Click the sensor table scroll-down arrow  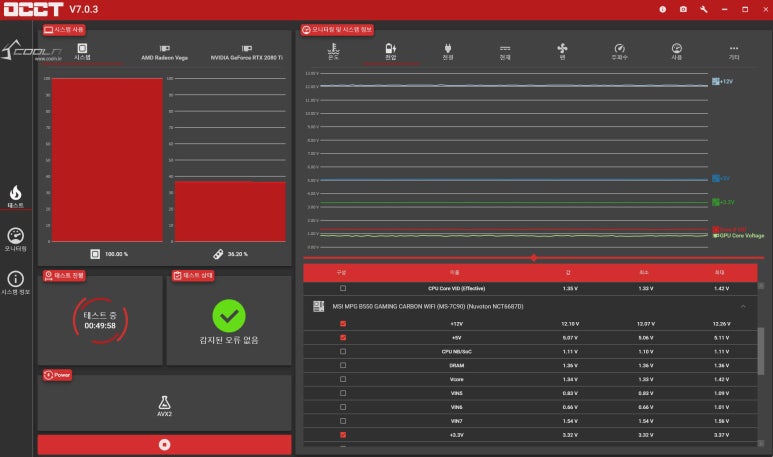(761, 443)
